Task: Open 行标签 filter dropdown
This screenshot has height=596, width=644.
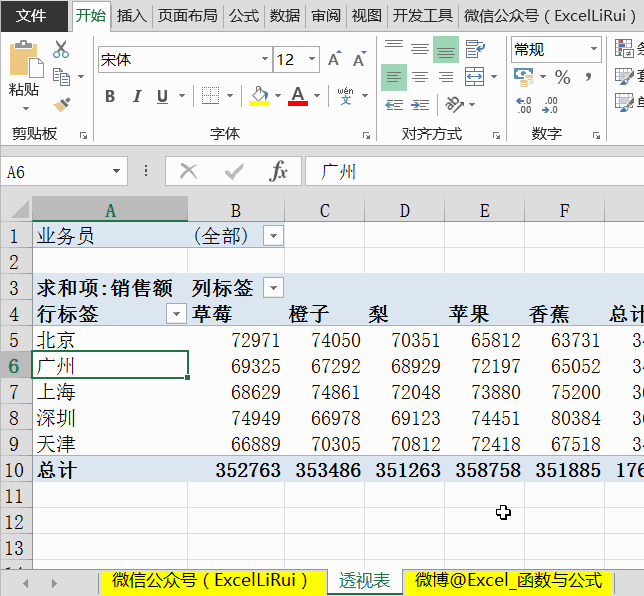Action: pyautogui.click(x=176, y=314)
